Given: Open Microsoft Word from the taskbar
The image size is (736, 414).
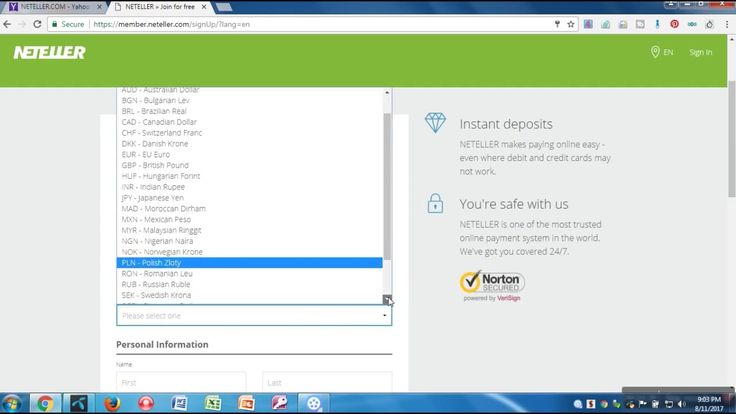Looking at the screenshot, I should pyautogui.click(x=179, y=403).
